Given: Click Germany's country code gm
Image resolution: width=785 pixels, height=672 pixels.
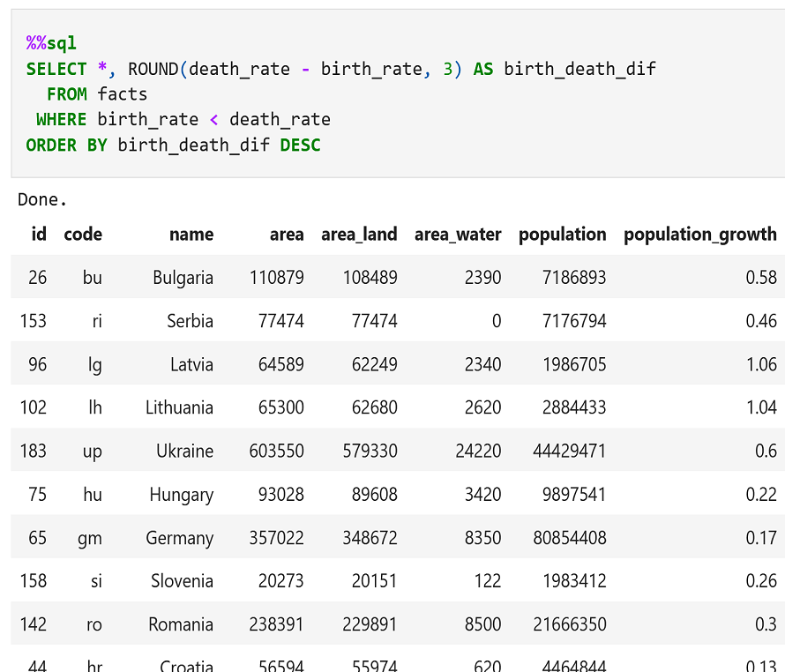Looking at the screenshot, I should [x=92, y=537].
